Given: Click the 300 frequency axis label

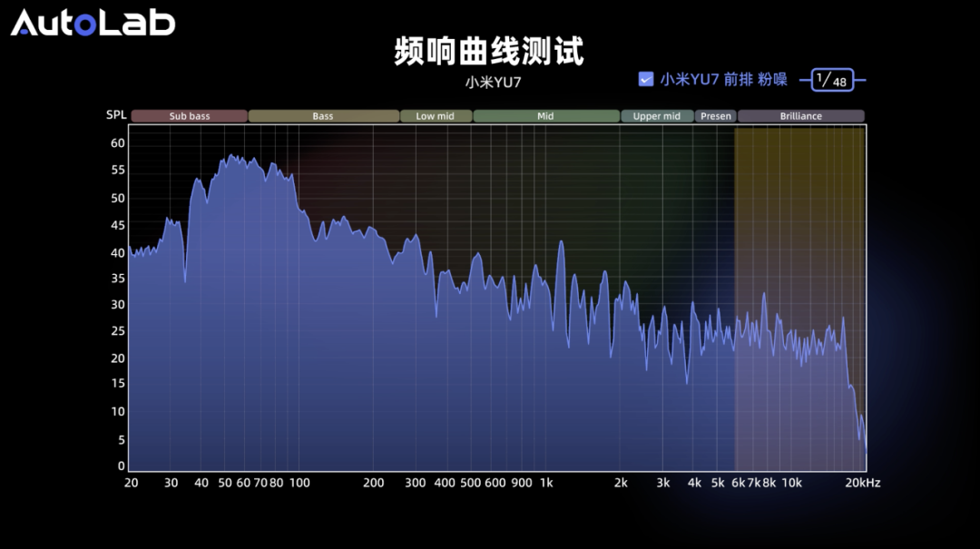Looking at the screenshot, I should [x=415, y=483].
